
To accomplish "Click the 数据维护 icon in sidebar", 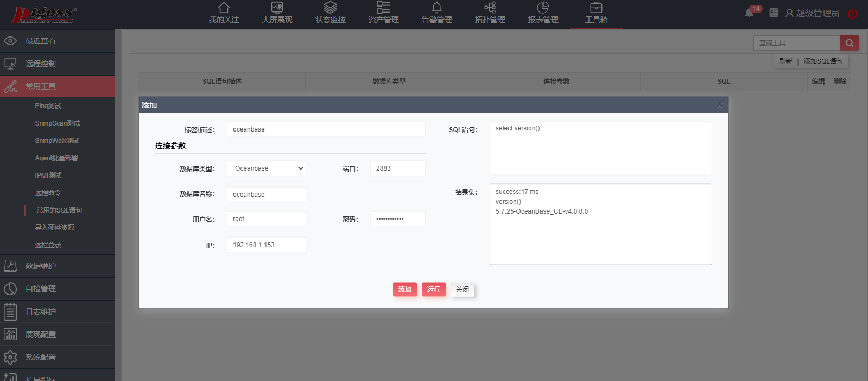I will point(10,266).
